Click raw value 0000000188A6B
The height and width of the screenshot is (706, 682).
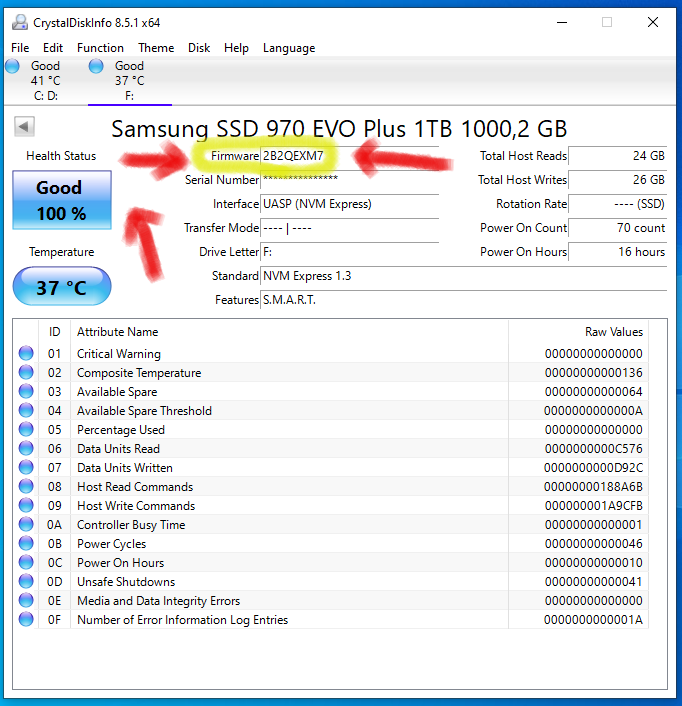[593, 487]
